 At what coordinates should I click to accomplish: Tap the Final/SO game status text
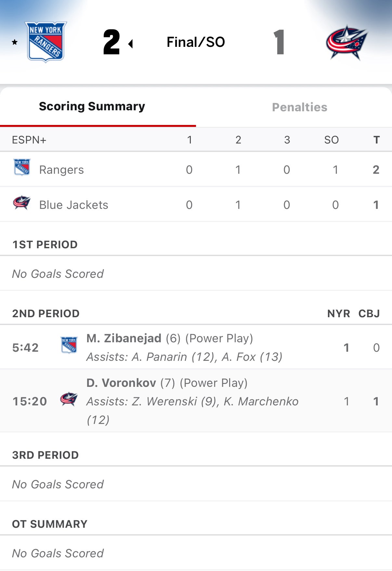[x=196, y=42]
